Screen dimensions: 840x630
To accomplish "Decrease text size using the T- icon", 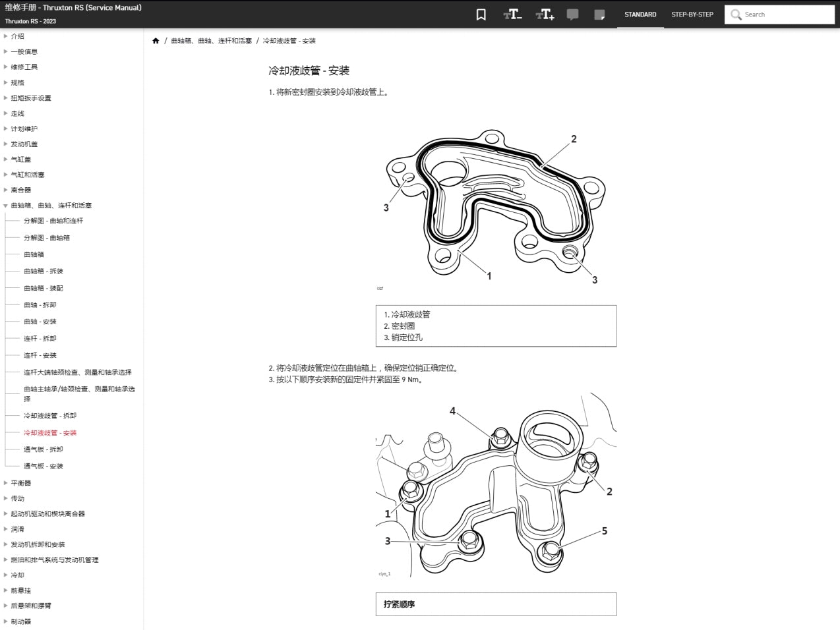I will tap(512, 14).
